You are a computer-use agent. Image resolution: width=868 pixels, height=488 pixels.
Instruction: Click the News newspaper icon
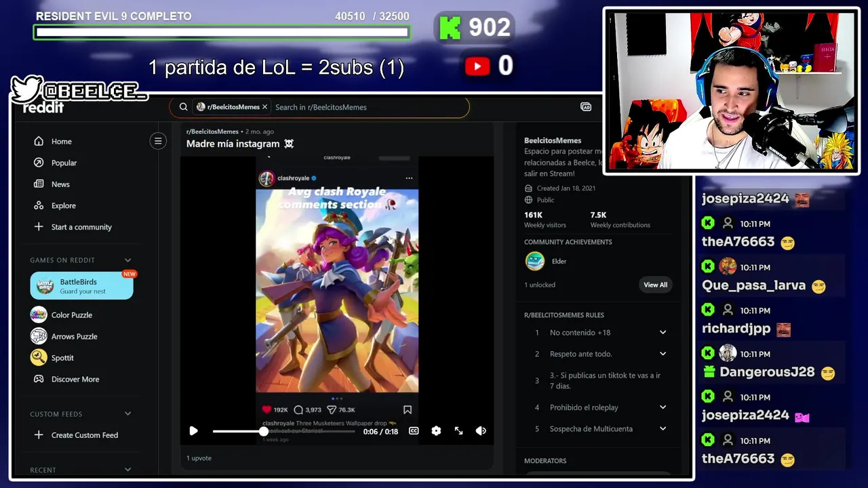39,184
